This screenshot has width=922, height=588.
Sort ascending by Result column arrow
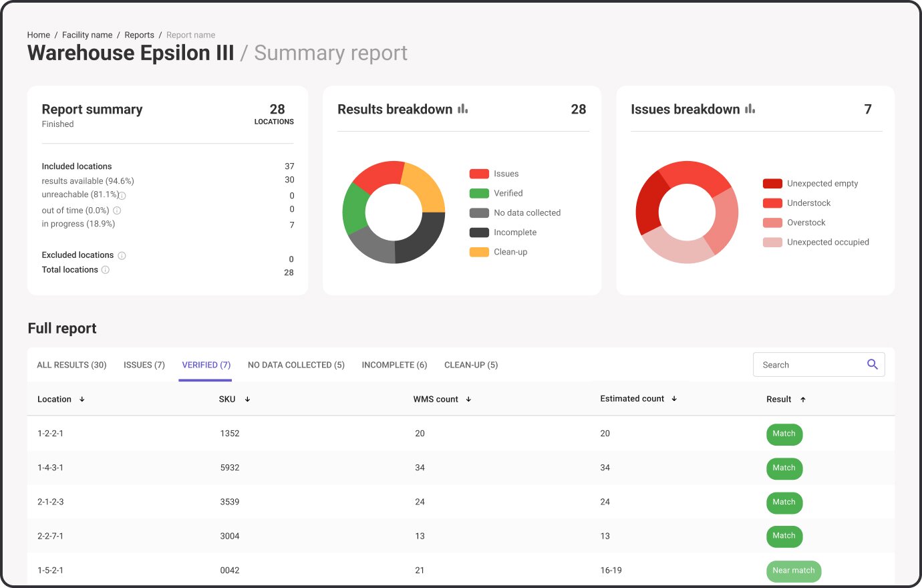(803, 400)
